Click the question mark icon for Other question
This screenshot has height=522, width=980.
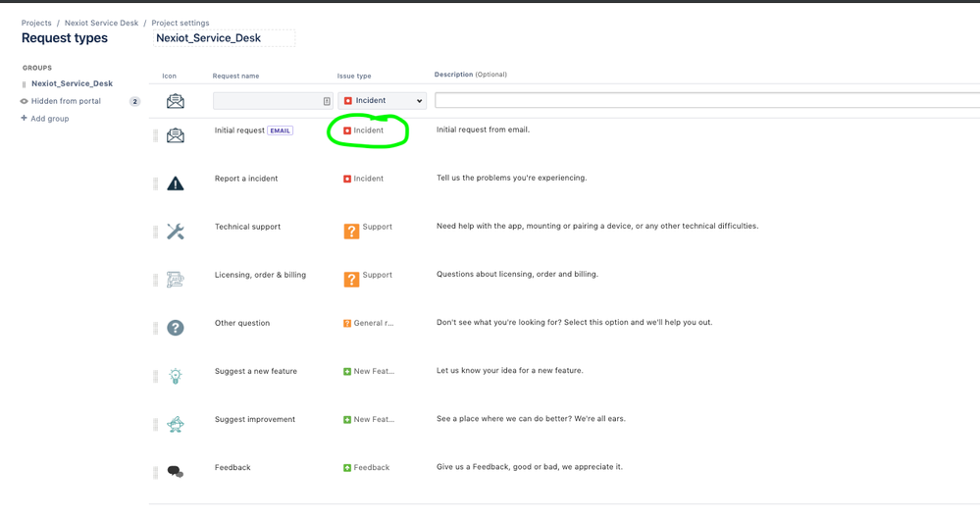point(175,328)
